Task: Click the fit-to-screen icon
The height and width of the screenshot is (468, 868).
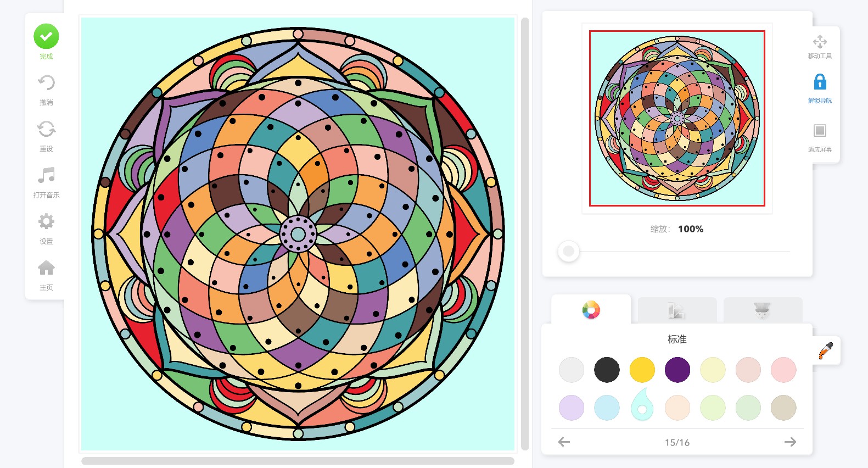Action: pos(820,130)
